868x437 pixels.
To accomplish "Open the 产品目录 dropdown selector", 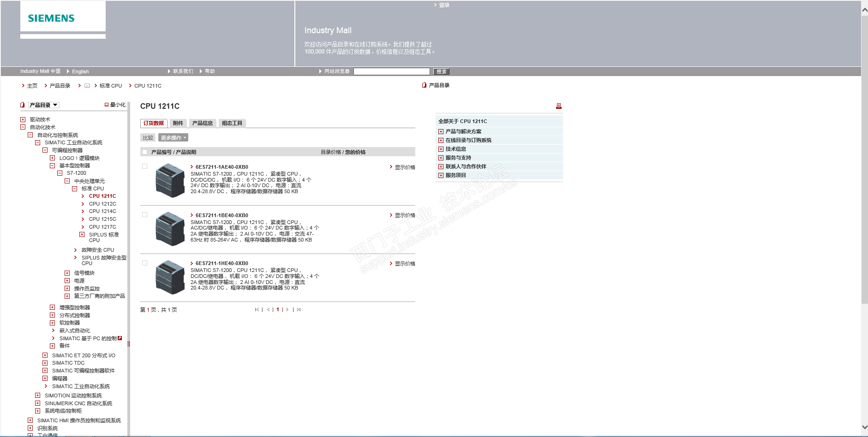I will [x=44, y=105].
